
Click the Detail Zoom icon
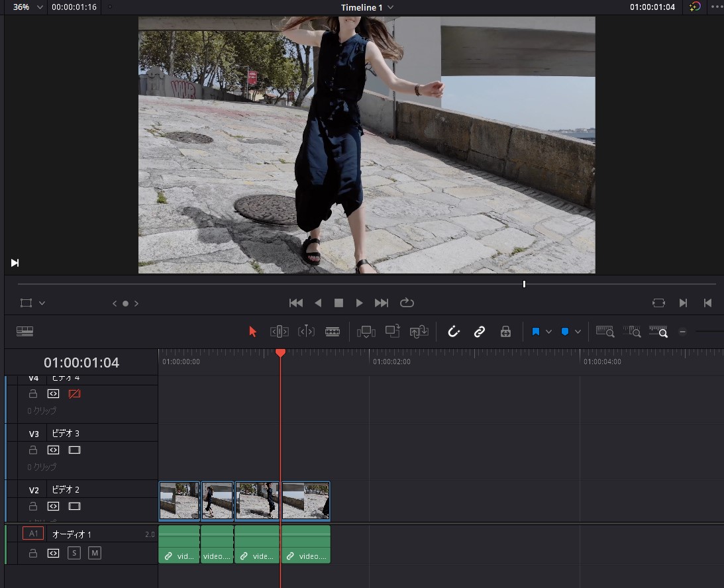click(632, 331)
